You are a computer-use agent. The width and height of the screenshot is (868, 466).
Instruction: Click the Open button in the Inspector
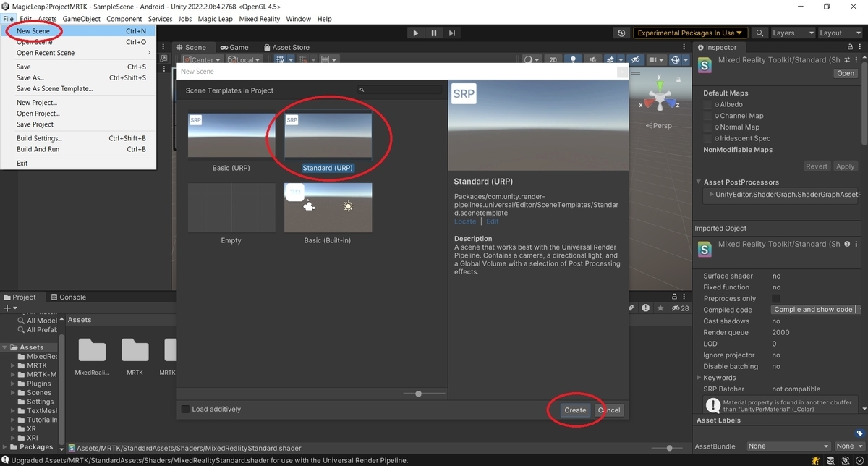pyautogui.click(x=846, y=73)
